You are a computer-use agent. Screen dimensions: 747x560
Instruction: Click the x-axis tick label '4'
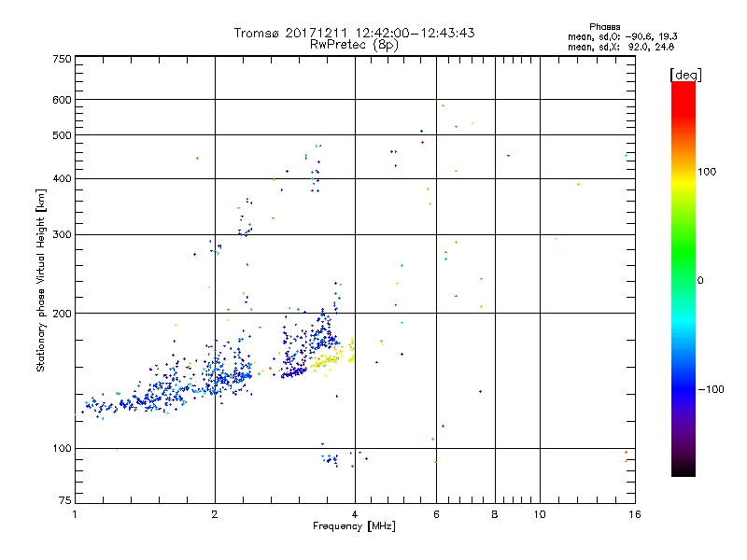coord(355,514)
